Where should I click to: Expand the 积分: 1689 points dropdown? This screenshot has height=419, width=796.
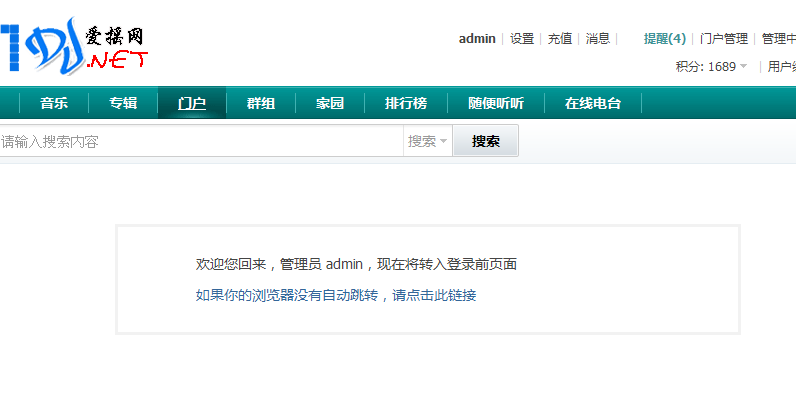click(711, 67)
